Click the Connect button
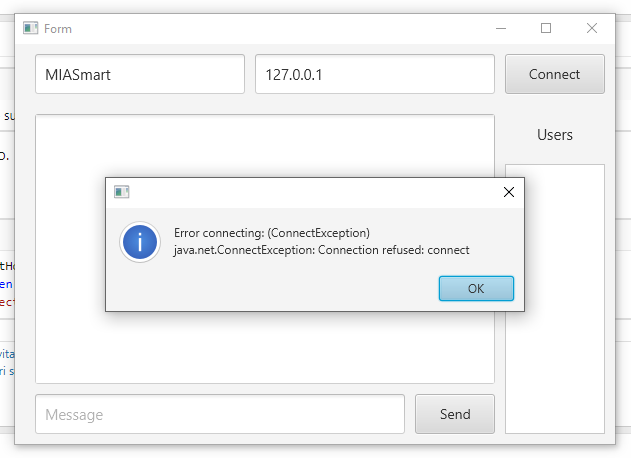The width and height of the screenshot is (631, 458). click(x=554, y=74)
